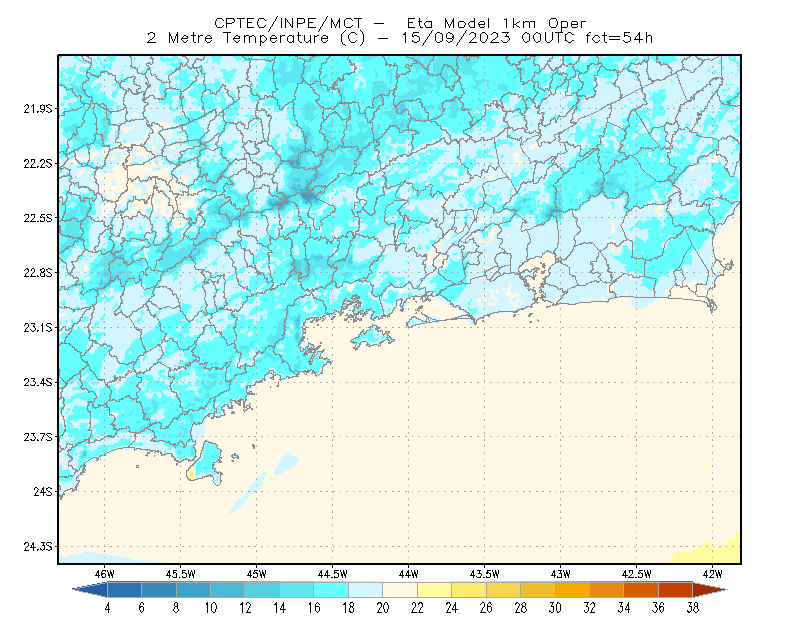800x618 pixels.
Task: Click the 36 to 38 dark red swatch
Action: click(676, 590)
